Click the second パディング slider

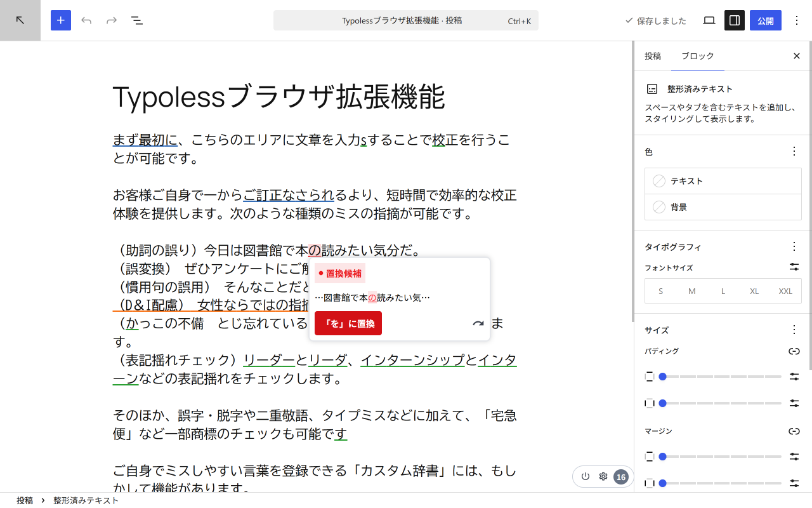pos(720,403)
